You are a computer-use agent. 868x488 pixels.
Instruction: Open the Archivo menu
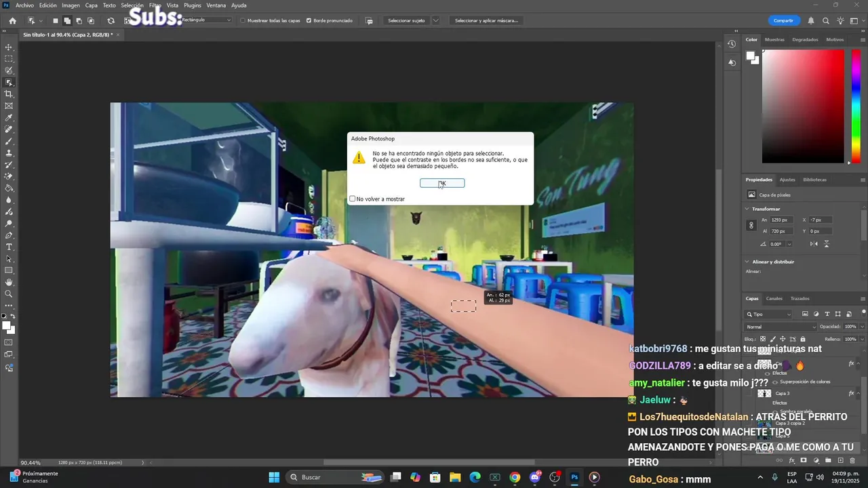(24, 5)
